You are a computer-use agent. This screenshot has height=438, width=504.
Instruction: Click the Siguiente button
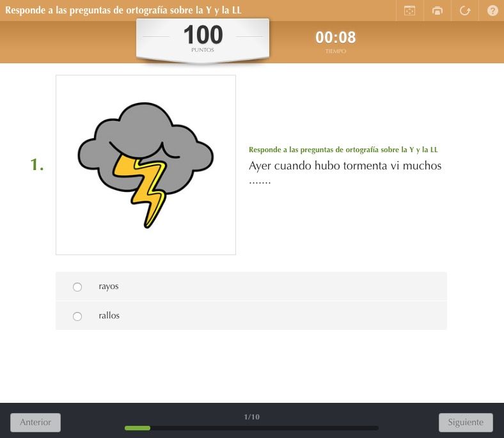pos(466,422)
